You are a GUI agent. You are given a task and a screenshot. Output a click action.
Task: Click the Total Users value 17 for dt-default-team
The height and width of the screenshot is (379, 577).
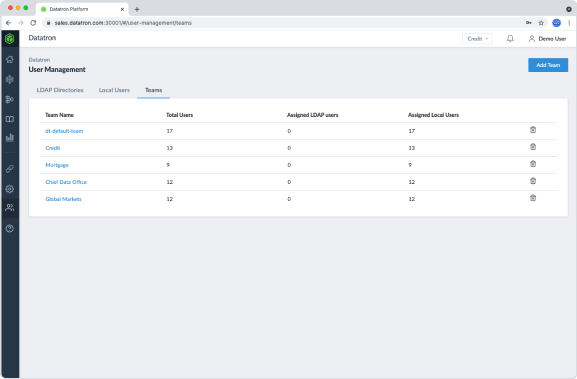[x=170, y=131]
